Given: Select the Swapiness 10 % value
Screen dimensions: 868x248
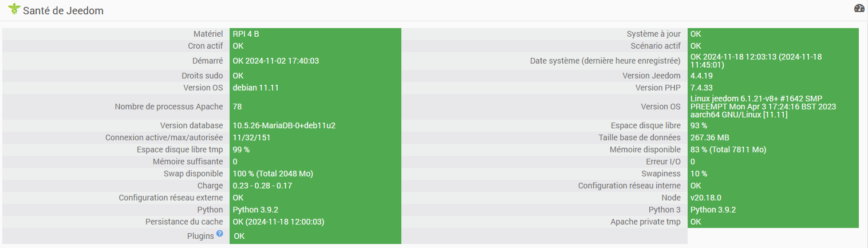Looking at the screenshot, I should (699, 174).
